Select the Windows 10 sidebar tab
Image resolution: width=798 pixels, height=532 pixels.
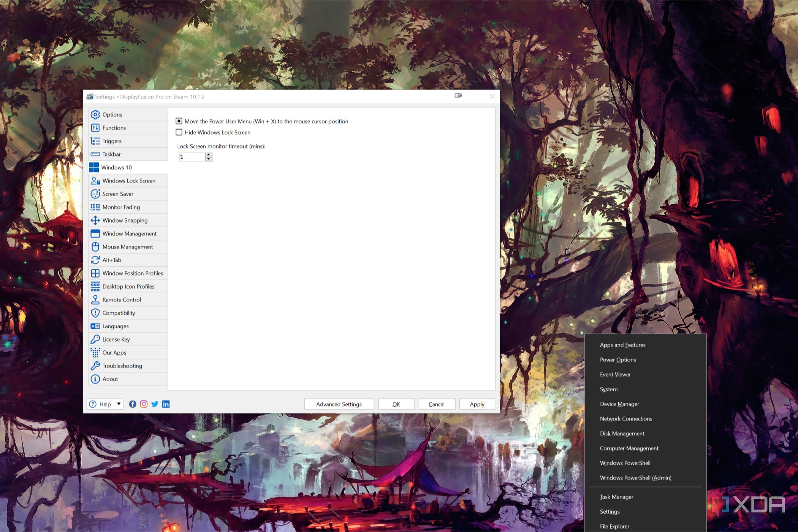[x=128, y=167]
